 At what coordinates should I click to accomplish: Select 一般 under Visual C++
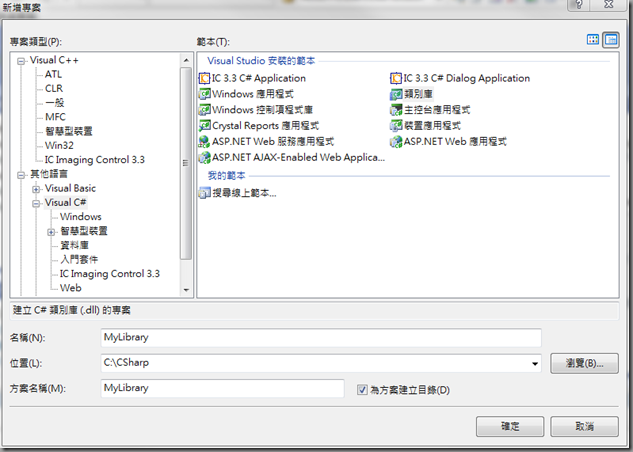(x=54, y=103)
